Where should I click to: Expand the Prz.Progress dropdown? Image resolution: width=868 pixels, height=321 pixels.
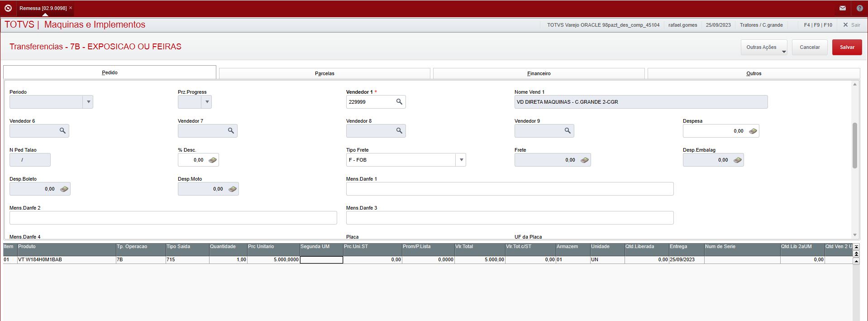207,102
